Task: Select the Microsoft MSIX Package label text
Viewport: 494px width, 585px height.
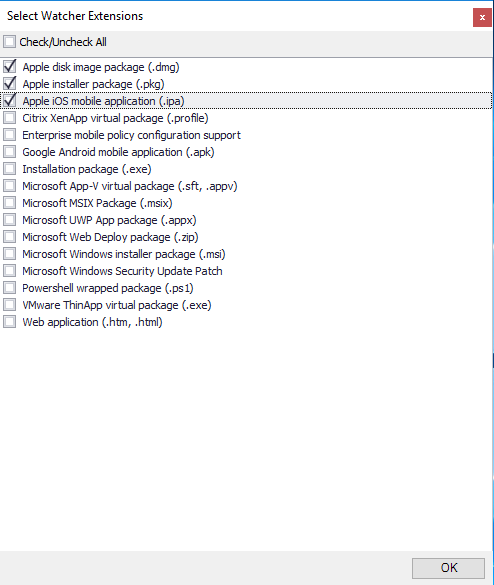Action: [x=97, y=203]
